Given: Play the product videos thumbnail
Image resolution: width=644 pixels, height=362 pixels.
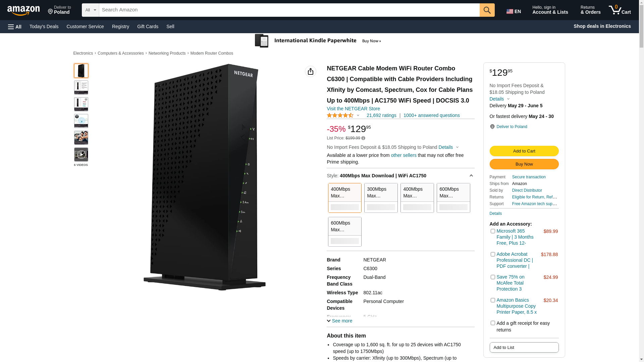Looking at the screenshot, I should click(81, 155).
